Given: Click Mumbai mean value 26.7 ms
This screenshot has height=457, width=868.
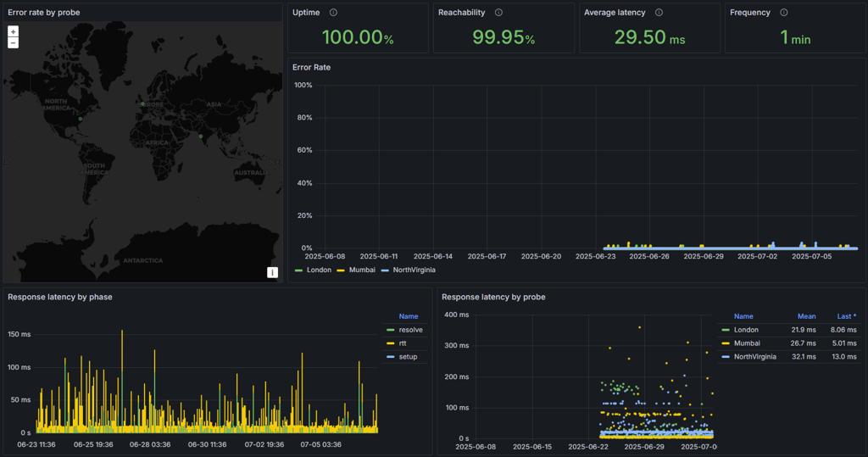Looking at the screenshot, I should coord(804,343).
